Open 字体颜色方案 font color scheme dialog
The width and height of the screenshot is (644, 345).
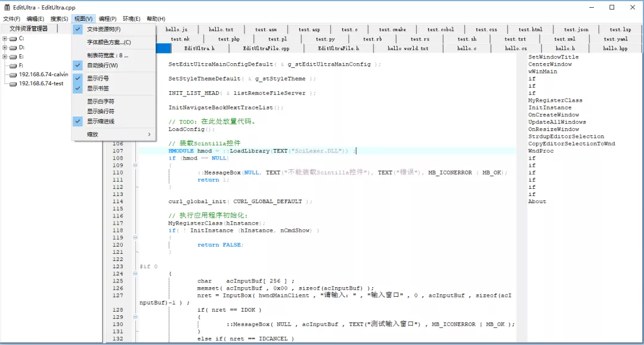click(x=109, y=42)
